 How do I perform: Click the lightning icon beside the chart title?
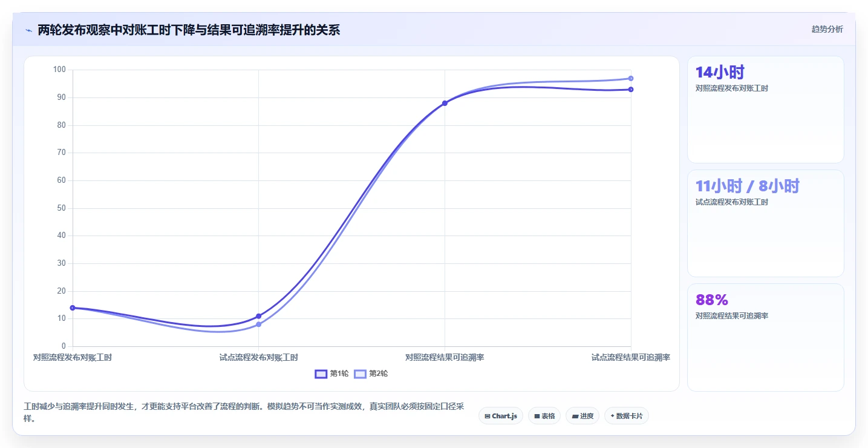(28, 30)
